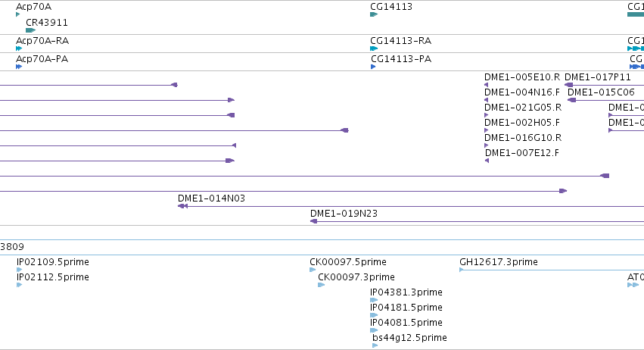Click the 3809 track label

(x=12, y=247)
